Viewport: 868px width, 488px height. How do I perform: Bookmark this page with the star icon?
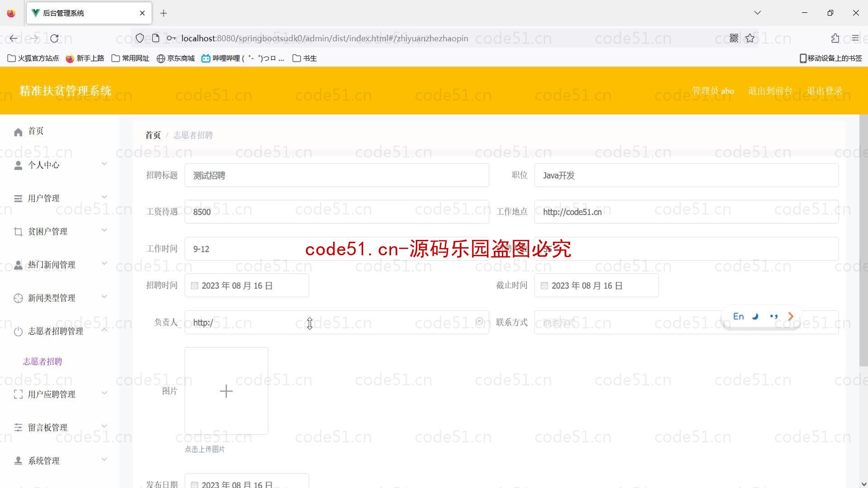tap(750, 38)
